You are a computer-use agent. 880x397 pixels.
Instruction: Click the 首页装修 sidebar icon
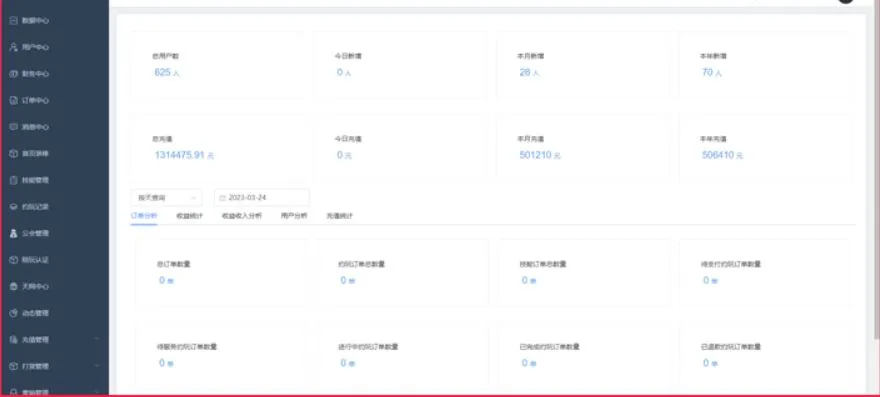pos(14,153)
